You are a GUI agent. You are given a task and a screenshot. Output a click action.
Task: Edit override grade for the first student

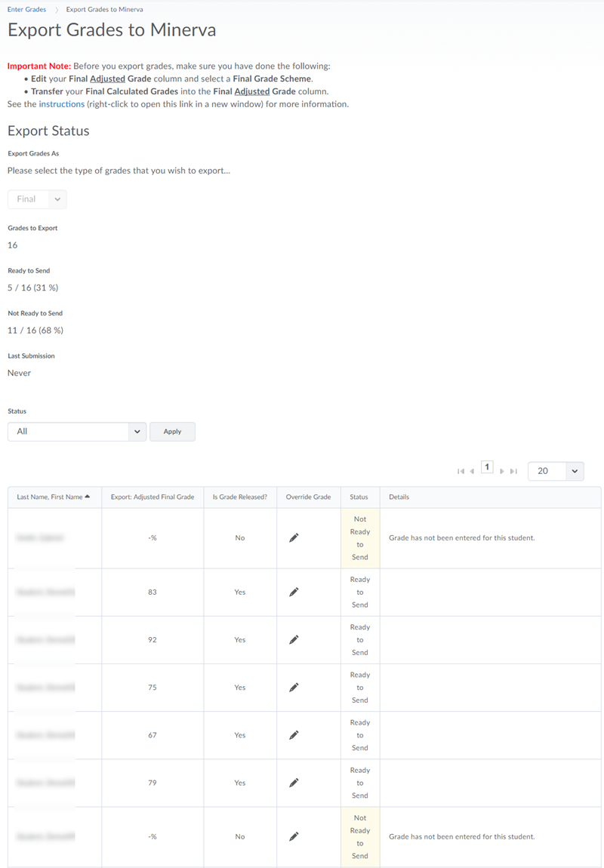293,537
